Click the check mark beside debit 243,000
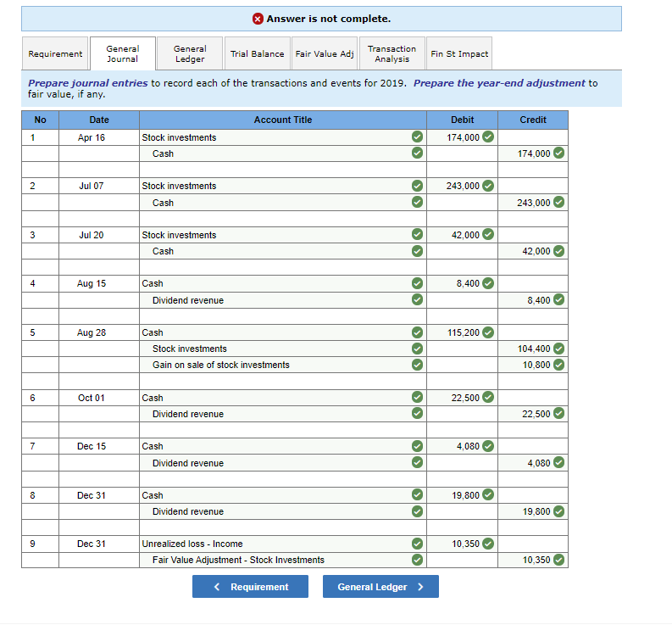This screenshot has width=672, height=625. [488, 186]
